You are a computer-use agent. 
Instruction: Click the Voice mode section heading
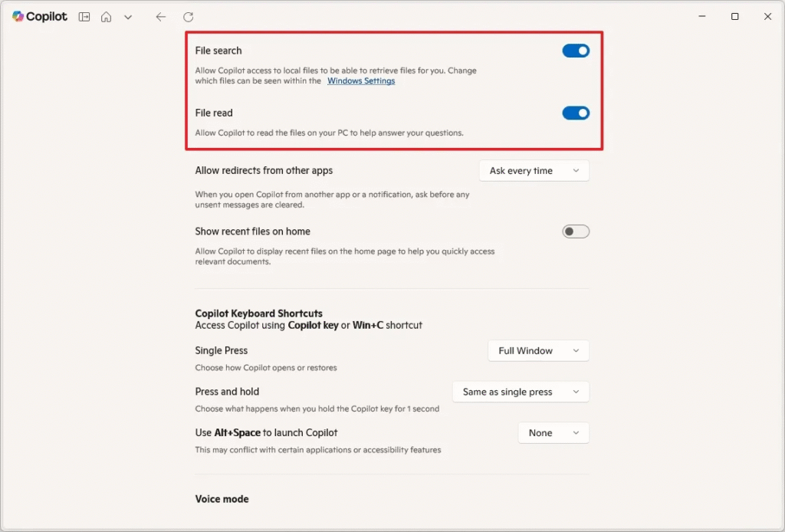[x=222, y=499]
